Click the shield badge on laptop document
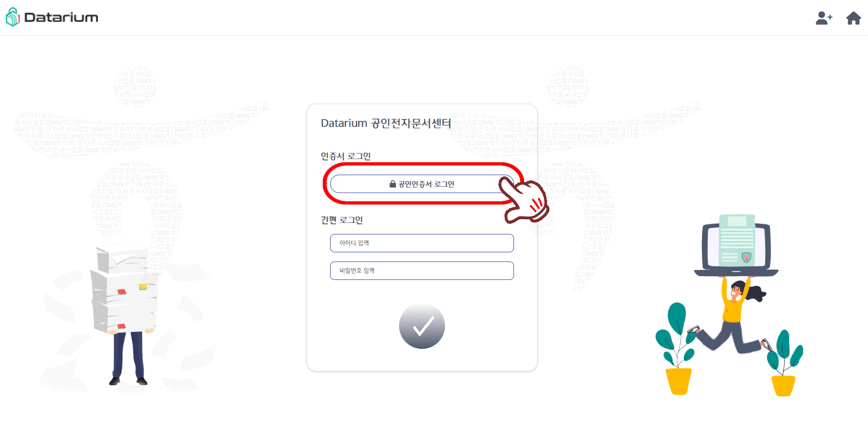The image size is (868, 421). tap(747, 257)
